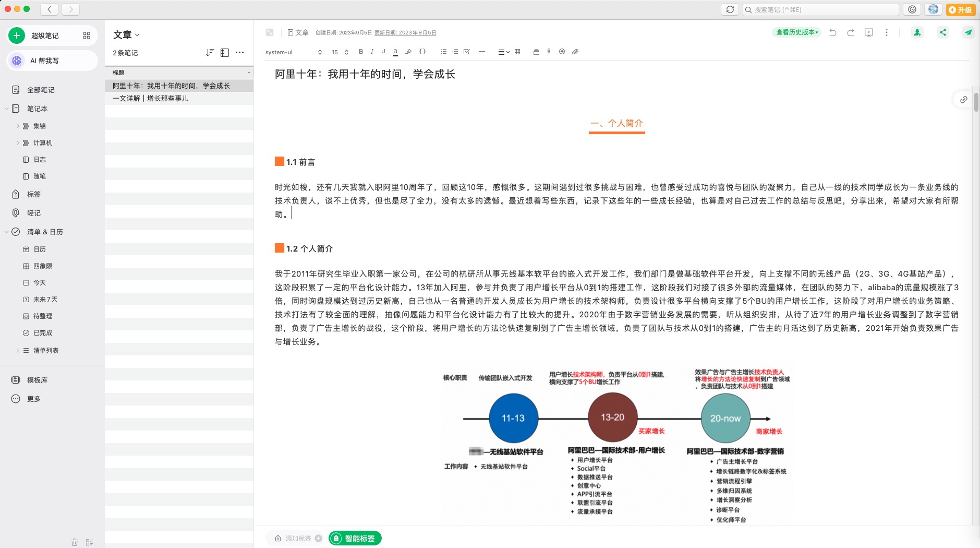The height and width of the screenshot is (548, 980).
Task: Open the 待整理 list
Action: [43, 316]
